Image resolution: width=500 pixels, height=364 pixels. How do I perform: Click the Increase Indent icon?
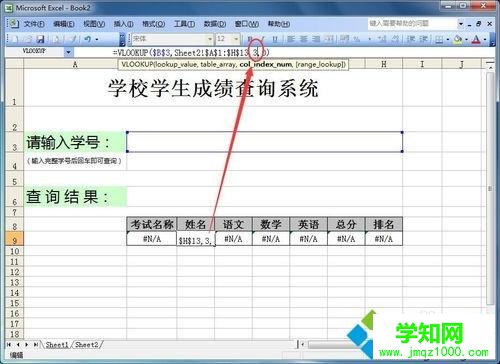point(423,39)
